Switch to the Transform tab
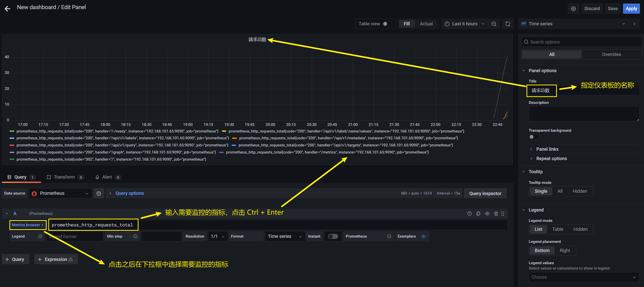Screen dimensions: 644x287 (64, 177)
